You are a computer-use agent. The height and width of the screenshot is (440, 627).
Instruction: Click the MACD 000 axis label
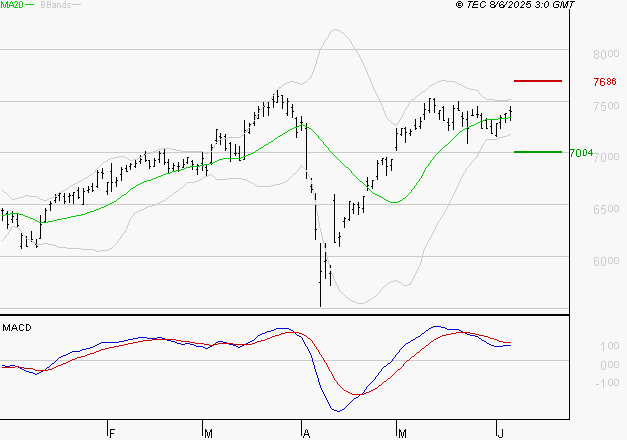tap(610, 365)
